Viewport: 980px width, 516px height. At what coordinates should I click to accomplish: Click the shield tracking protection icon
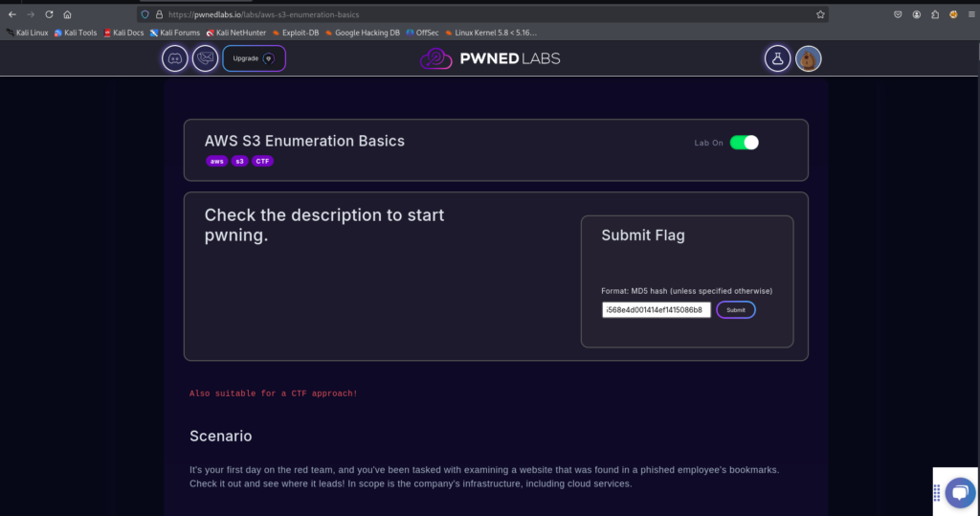tap(145, 14)
